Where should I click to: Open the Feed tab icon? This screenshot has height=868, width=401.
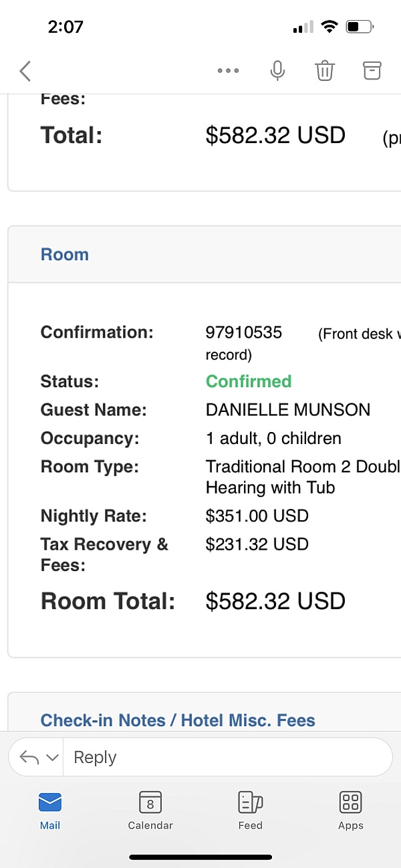click(x=250, y=802)
